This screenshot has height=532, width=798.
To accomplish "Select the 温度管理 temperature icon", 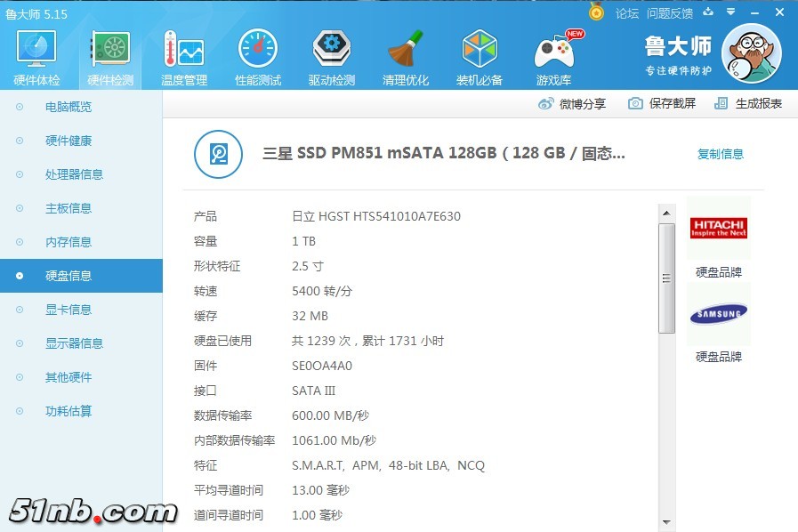I will coord(184,58).
